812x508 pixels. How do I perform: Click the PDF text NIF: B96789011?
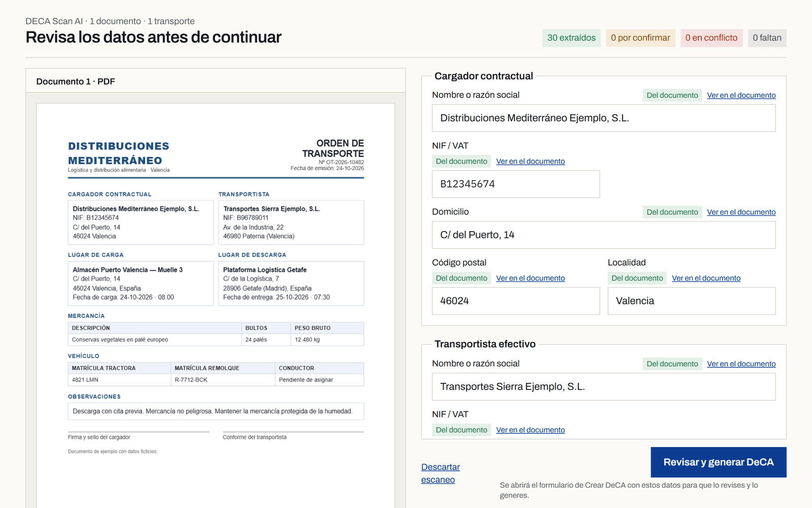point(246,218)
